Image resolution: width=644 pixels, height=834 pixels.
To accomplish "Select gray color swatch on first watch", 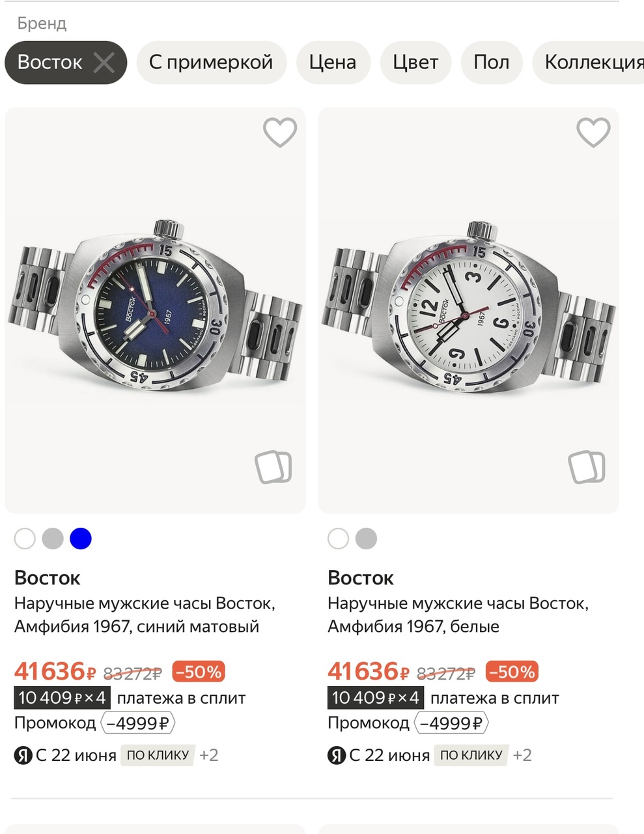I will (53, 539).
